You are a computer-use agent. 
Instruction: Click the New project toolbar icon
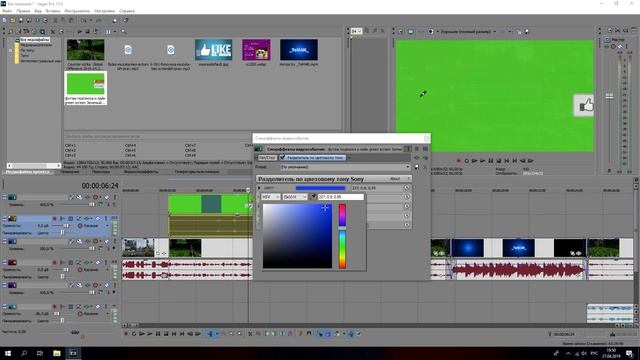[4, 20]
